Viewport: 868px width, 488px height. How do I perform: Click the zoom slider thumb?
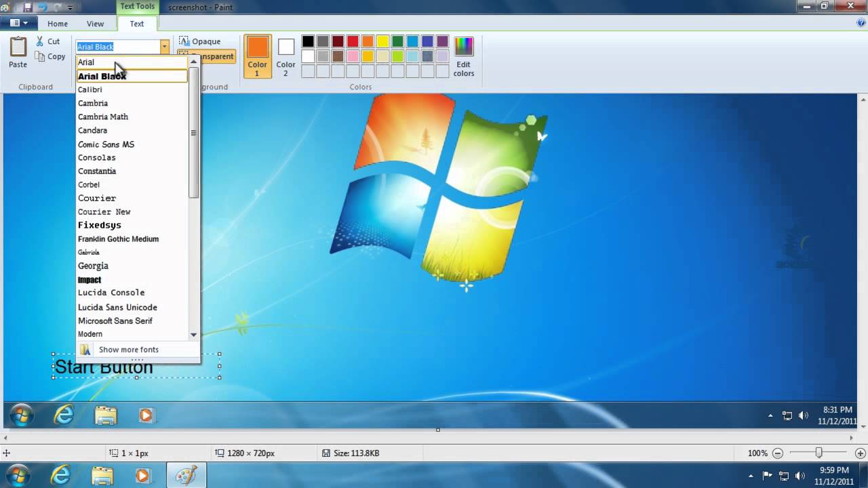[x=819, y=453]
